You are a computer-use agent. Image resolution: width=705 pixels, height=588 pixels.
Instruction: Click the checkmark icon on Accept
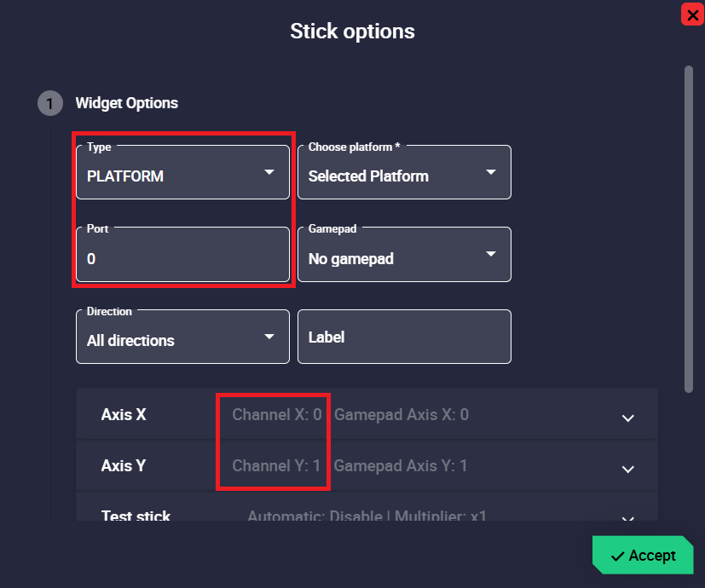pos(618,556)
